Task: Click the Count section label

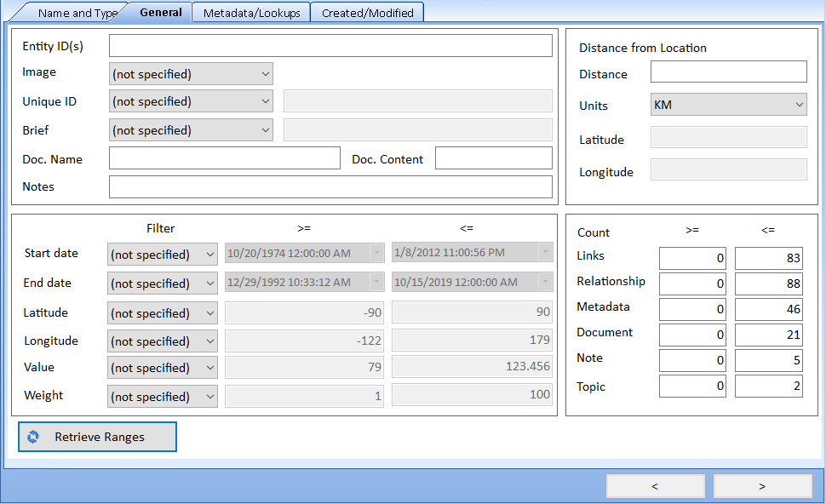Action: click(x=594, y=232)
